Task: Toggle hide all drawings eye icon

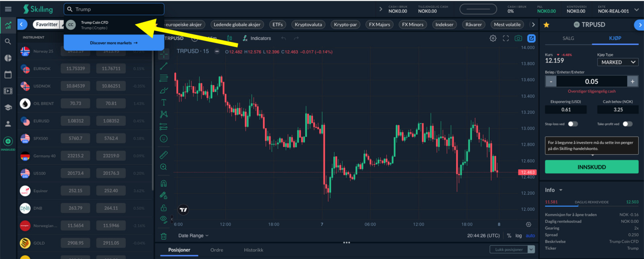Action: [164, 220]
